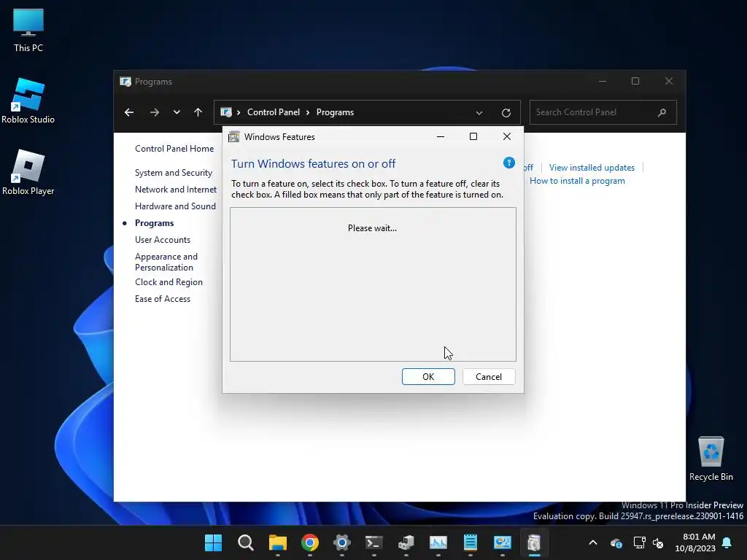Select Programs in the sidebar

(155, 223)
